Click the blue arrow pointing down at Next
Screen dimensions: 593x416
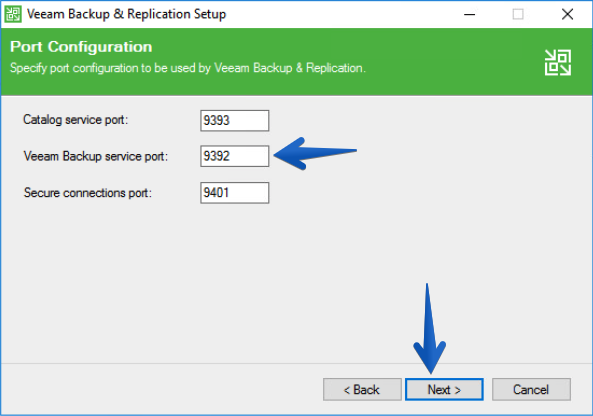429,328
